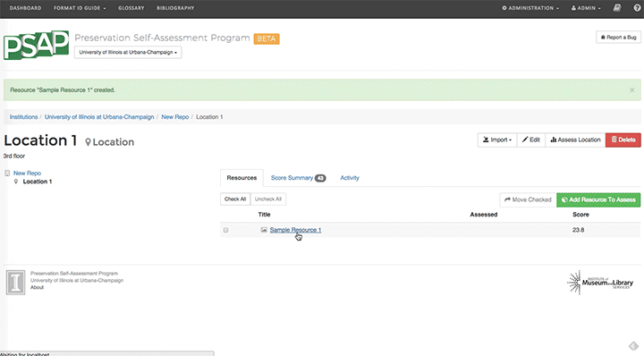Click the Score value 23.8
644x356 pixels.
pos(579,230)
